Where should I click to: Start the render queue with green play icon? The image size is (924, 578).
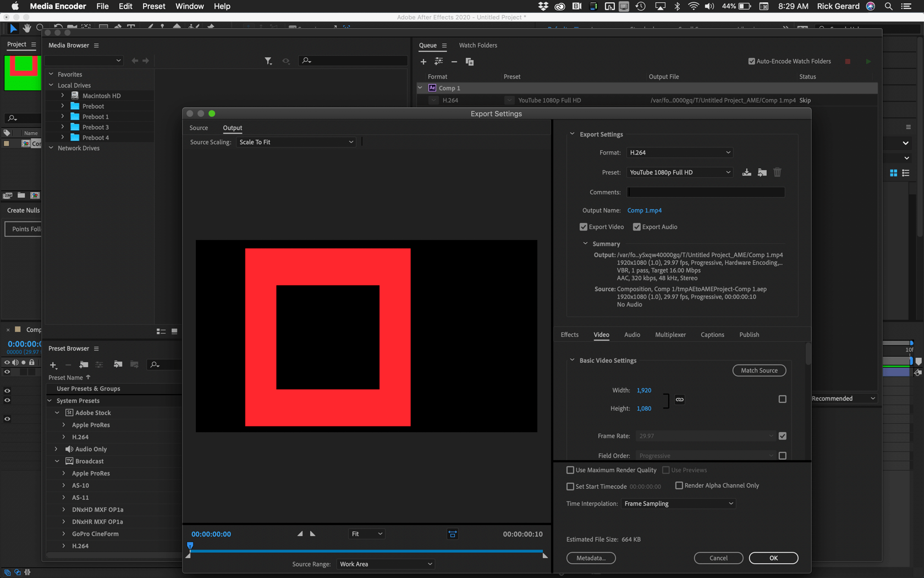coord(868,61)
